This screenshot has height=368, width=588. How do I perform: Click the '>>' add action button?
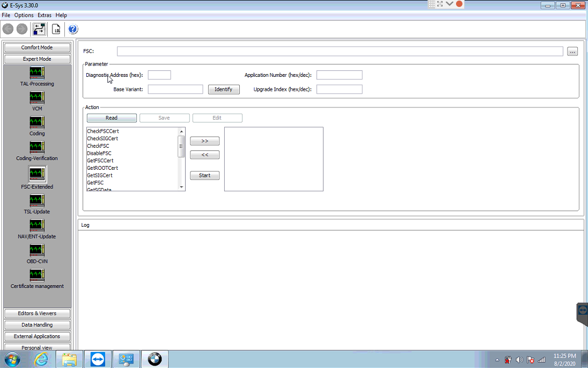(x=205, y=141)
